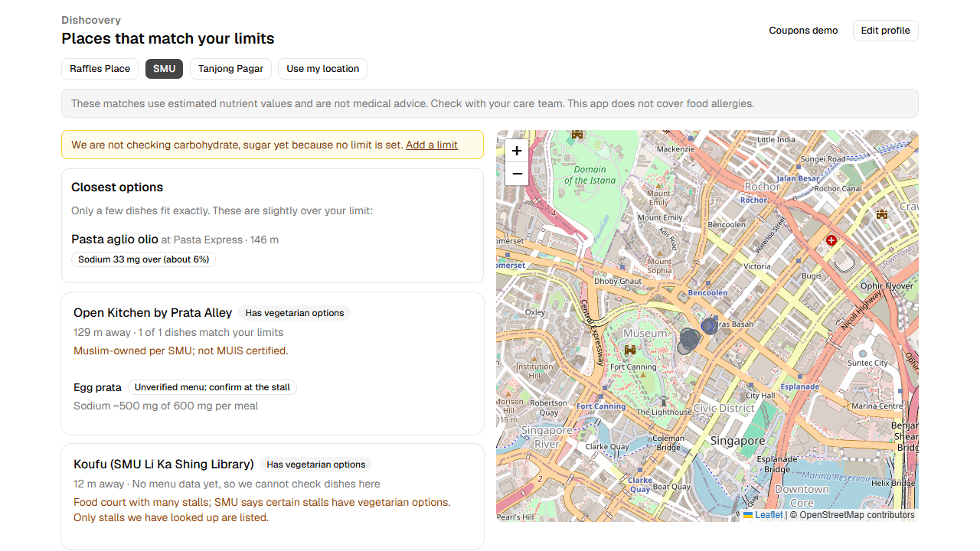
Task: Click Sodium ~500 mg of 600 mg text
Action: (166, 406)
